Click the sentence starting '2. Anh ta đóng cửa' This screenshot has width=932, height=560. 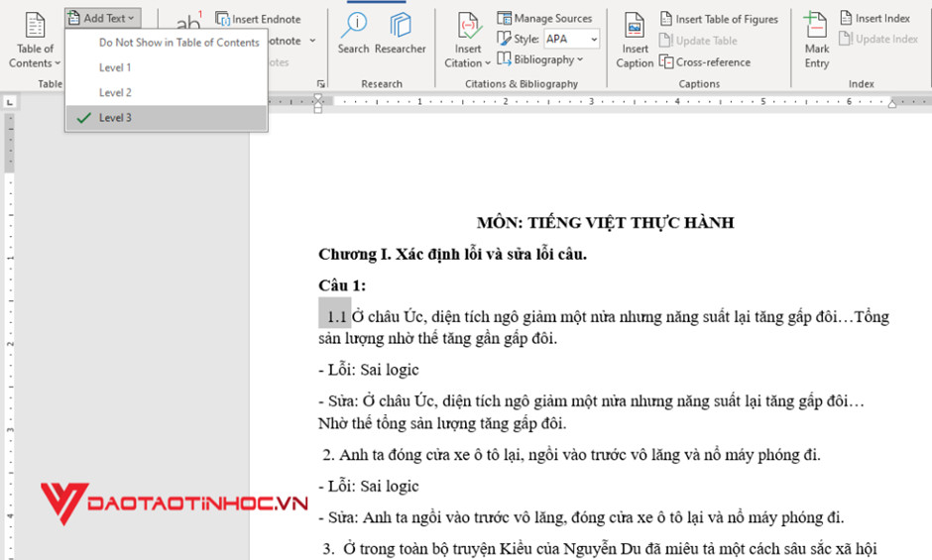[571, 455]
